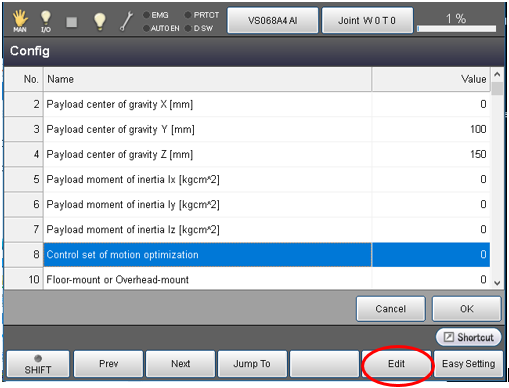Select Payload center of gravity Z row
The width and height of the screenshot is (509, 388).
pos(247,154)
